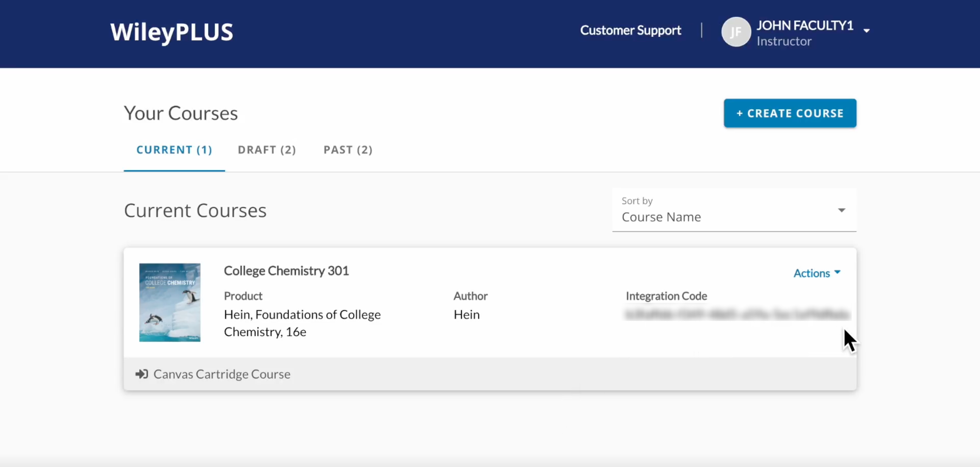Click the Canvas Cartridge Course label
Screen dimensions: 980x467
222,374
